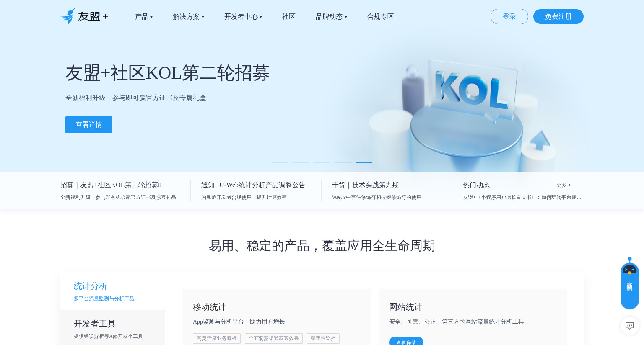This screenshot has width=644, height=345.
Task: Click the 友盟+ logo
Action: click(x=85, y=16)
